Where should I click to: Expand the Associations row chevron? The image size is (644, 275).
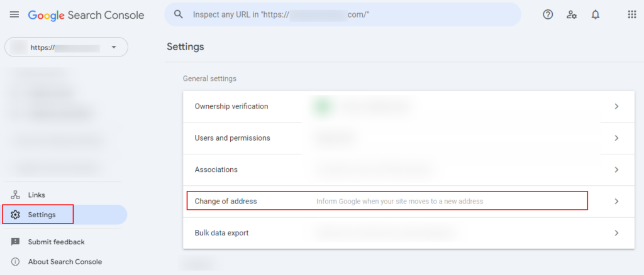[616, 170]
